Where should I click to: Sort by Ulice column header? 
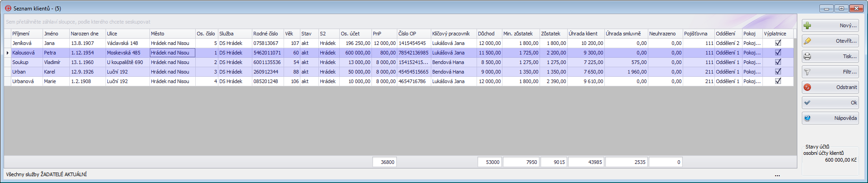tap(127, 34)
